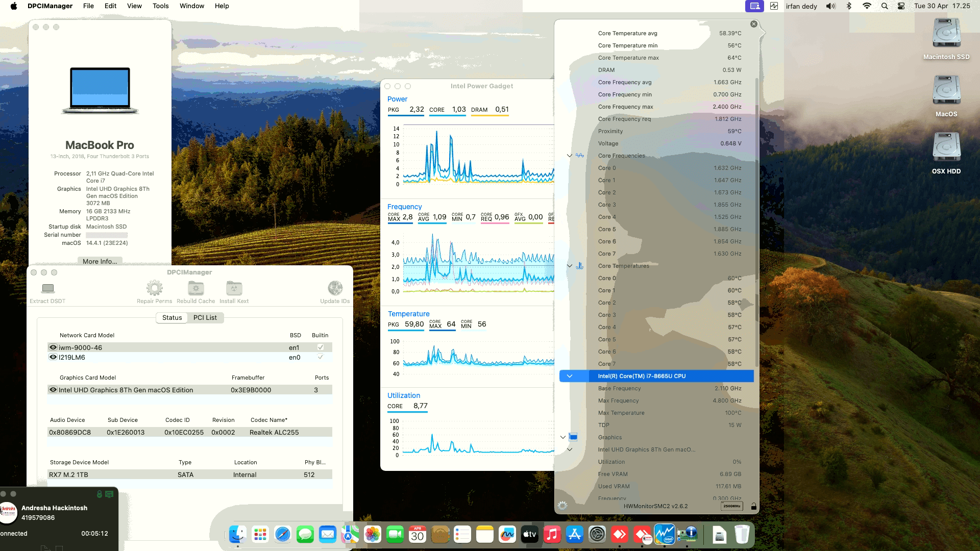Click Intel Power Gadget dock icon
Screen dimensions: 980x551
coord(665,534)
